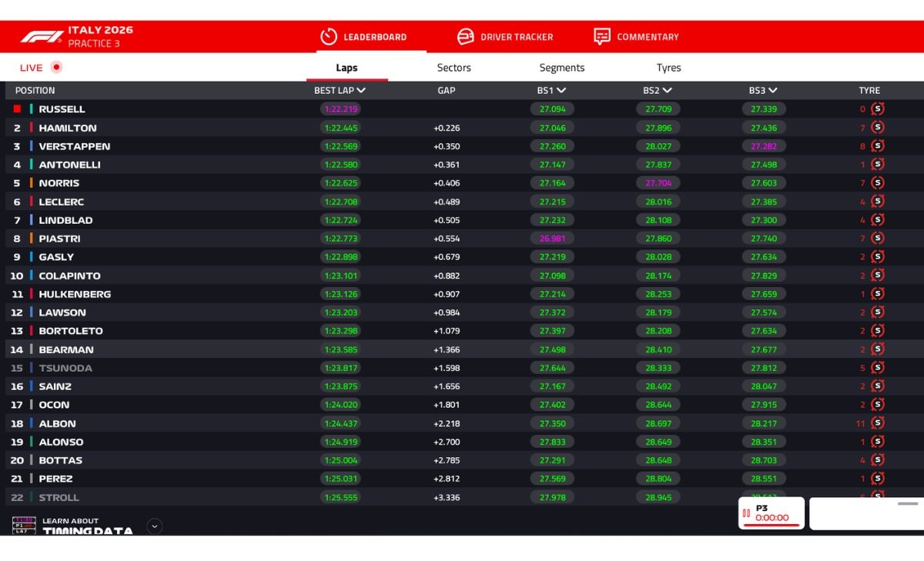This screenshot has width=924, height=561.
Task: Switch to the Segments tab
Action: pyautogui.click(x=562, y=68)
